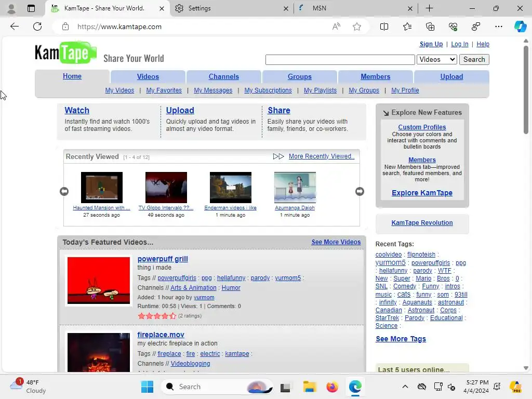Open Windows Start menu

coord(147,387)
